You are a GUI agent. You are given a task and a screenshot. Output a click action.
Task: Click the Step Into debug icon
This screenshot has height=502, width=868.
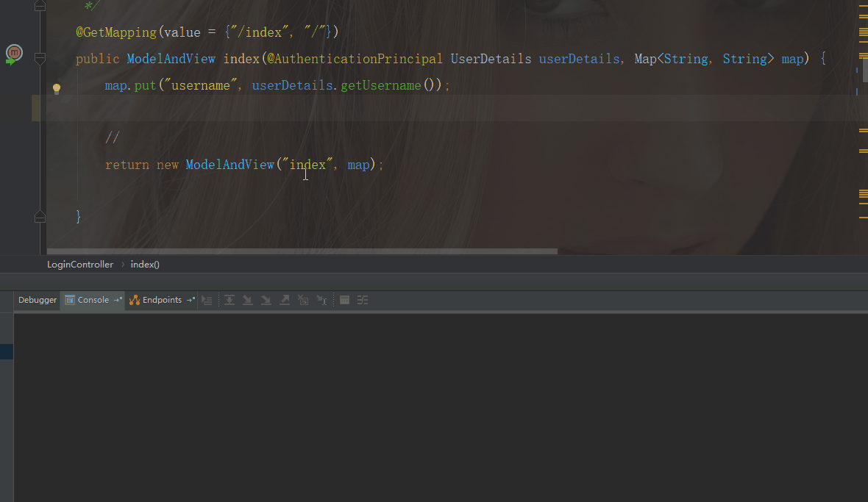(248, 300)
